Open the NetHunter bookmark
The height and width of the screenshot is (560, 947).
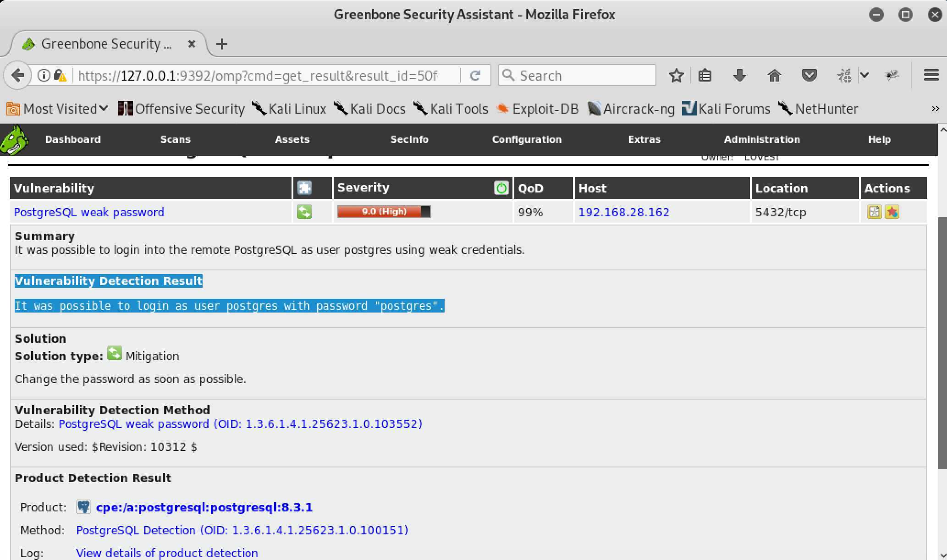[x=818, y=109]
